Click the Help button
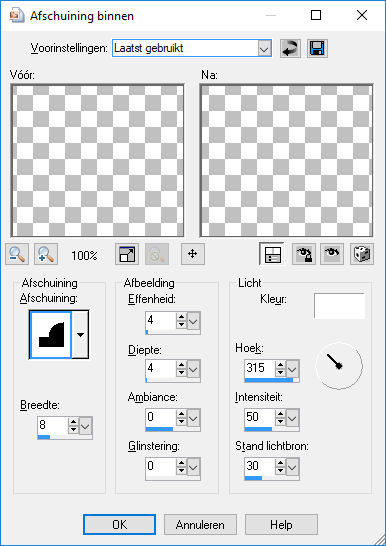The height and width of the screenshot is (546, 386). (x=281, y=524)
